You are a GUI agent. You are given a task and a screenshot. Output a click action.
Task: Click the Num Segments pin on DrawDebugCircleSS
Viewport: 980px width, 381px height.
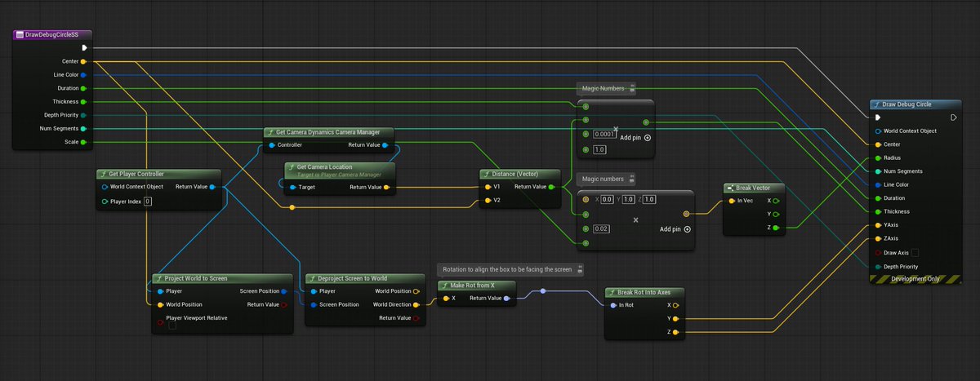(x=84, y=129)
